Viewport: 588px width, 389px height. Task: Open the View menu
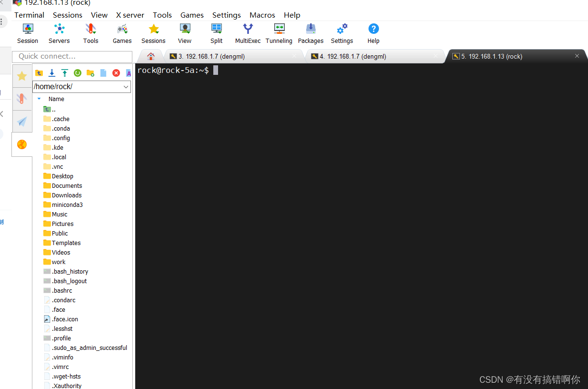(99, 15)
